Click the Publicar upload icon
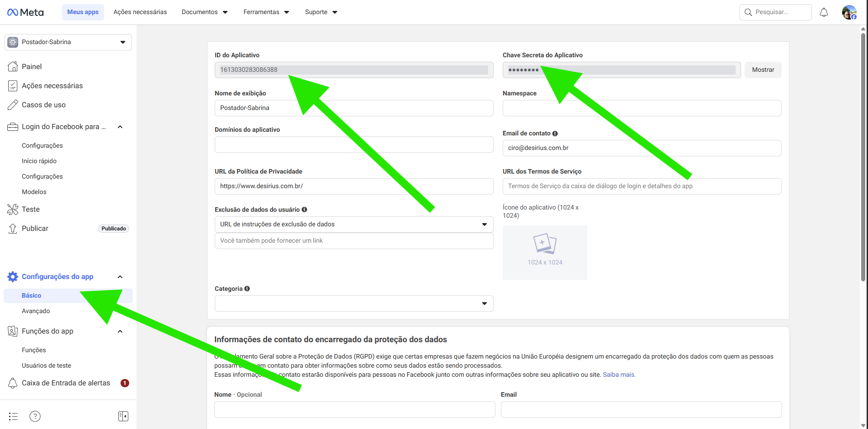Image resolution: width=868 pixels, height=429 pixels. pyautogui.click(x=13, y=228)
